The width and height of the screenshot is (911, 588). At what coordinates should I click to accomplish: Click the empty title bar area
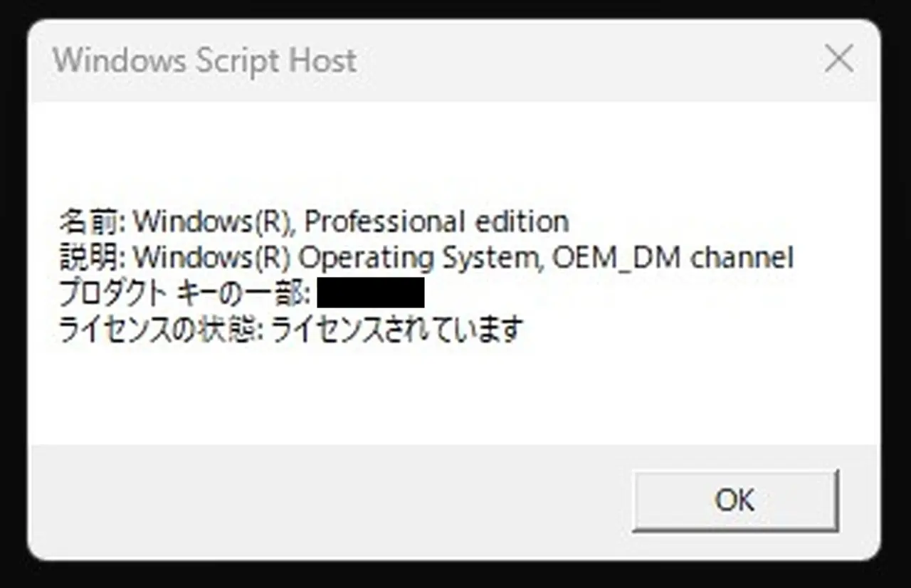[569, 61]
